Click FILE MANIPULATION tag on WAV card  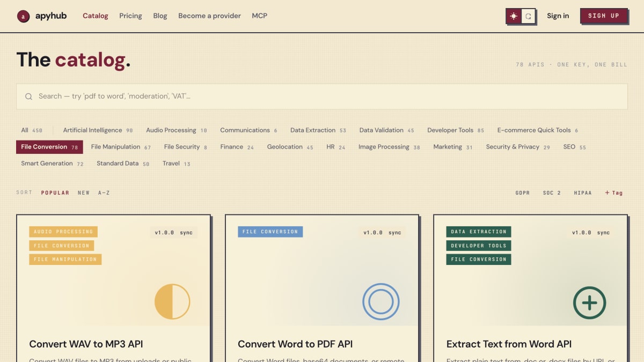(65, 259)
